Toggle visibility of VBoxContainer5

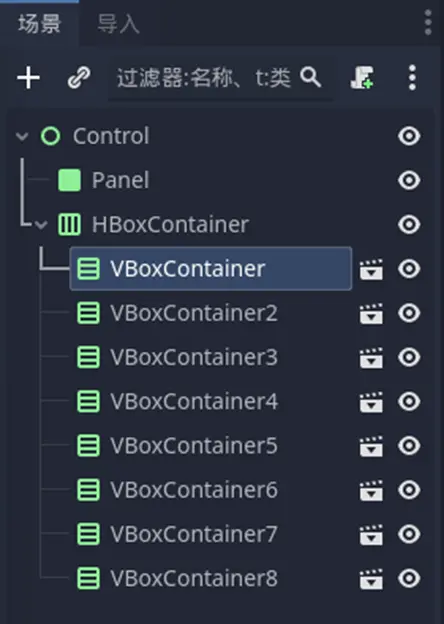[x=409, y=445]
